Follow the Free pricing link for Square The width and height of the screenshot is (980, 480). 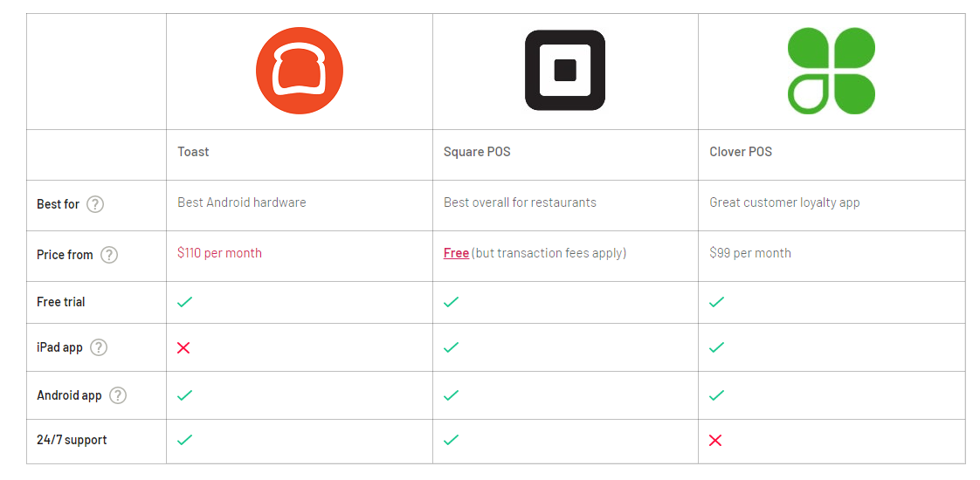[456, 253]
